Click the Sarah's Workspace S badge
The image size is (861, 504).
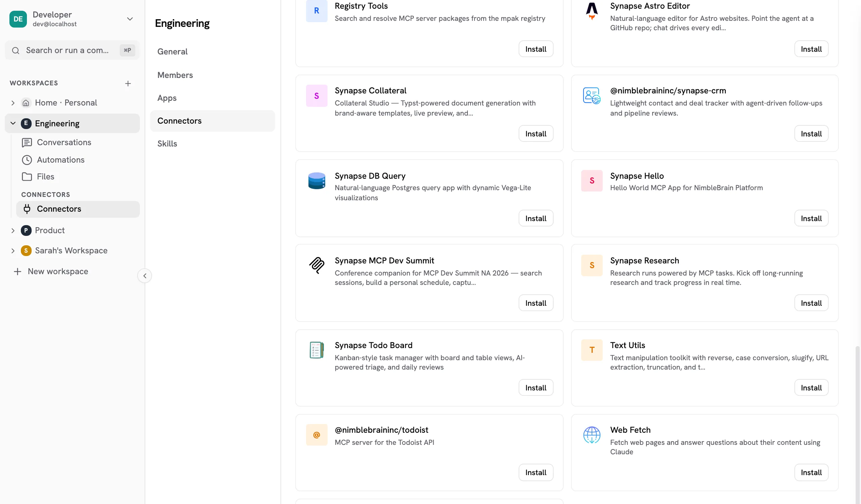[x=26, y=250]
